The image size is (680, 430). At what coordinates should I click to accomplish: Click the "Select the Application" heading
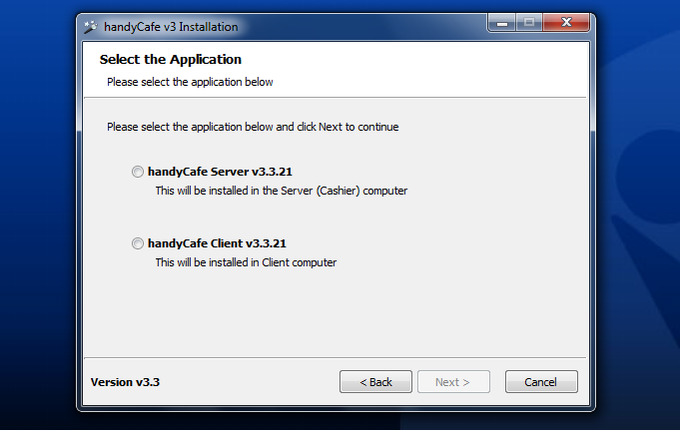tap(170, 60)
